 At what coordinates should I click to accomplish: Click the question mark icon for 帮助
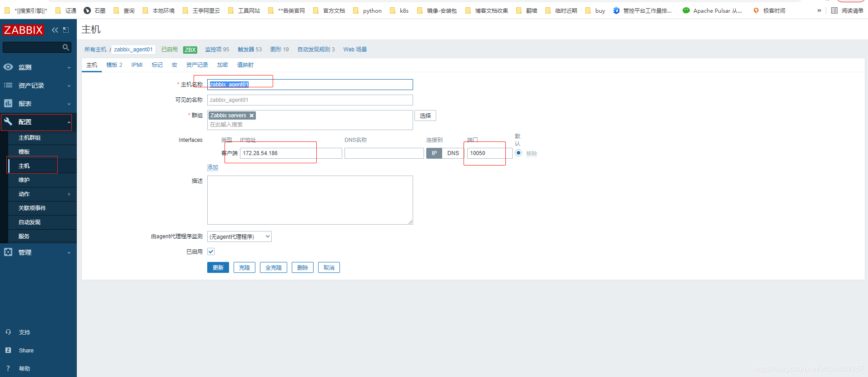point(8,368)
